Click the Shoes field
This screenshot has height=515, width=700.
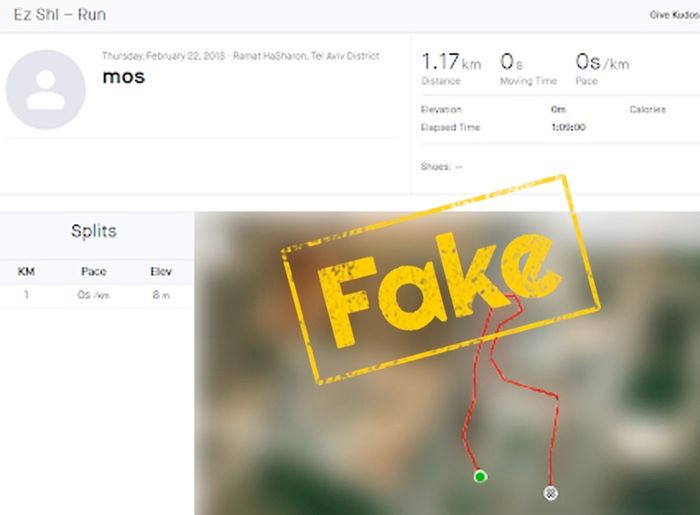click(x=442, y=167)
